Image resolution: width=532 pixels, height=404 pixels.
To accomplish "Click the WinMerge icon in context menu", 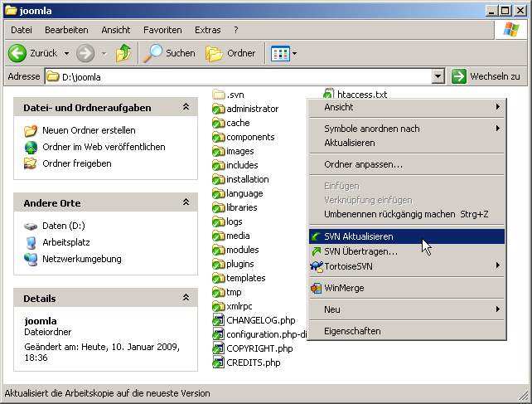I will pos(317,288).
